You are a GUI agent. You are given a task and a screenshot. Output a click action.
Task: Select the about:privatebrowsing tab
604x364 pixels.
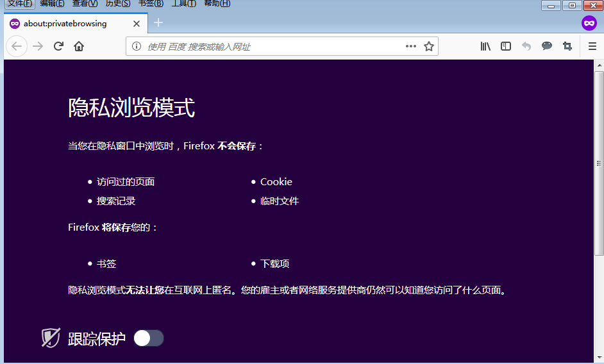click(76, 23)
